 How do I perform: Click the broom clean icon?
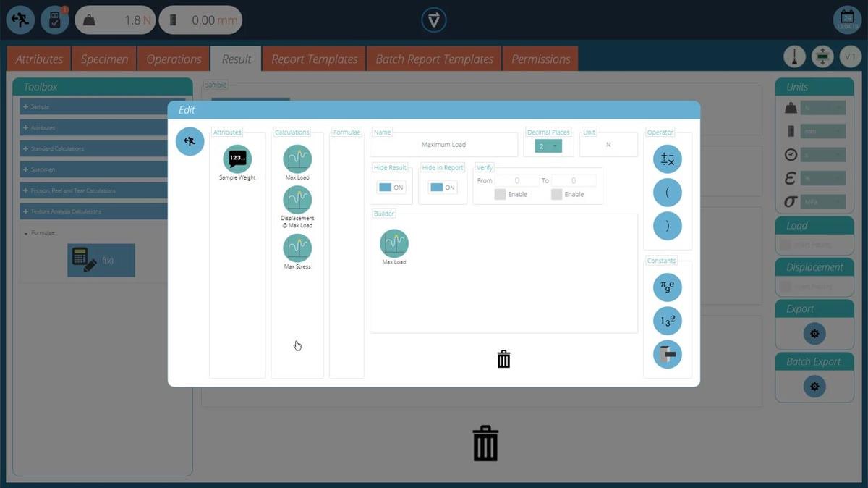coord(795,57)
